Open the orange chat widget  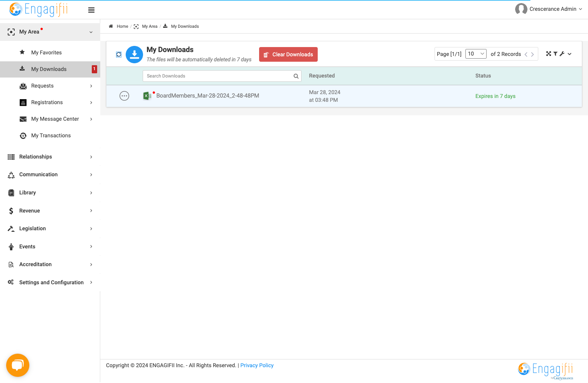(x=18, y=365)
